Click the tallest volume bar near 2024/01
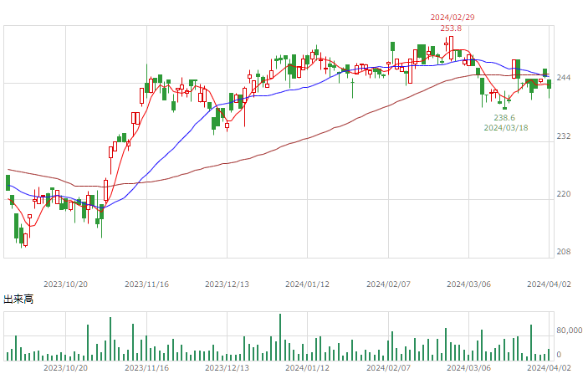The image size is (588, 379). click(x=280, y=337)
